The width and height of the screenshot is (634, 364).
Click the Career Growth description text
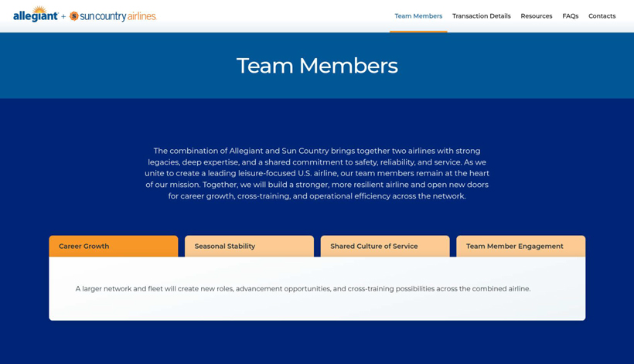click(x=302, y=289)
